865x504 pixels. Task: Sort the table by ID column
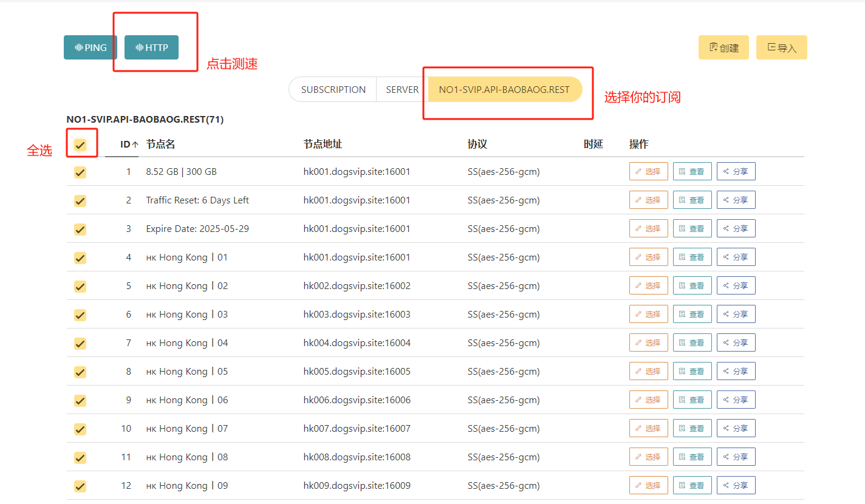pos(129,145)
